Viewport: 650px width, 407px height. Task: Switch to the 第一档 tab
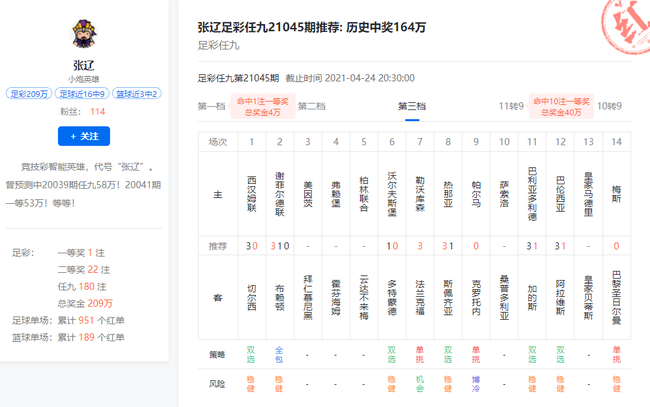(211, 106)
